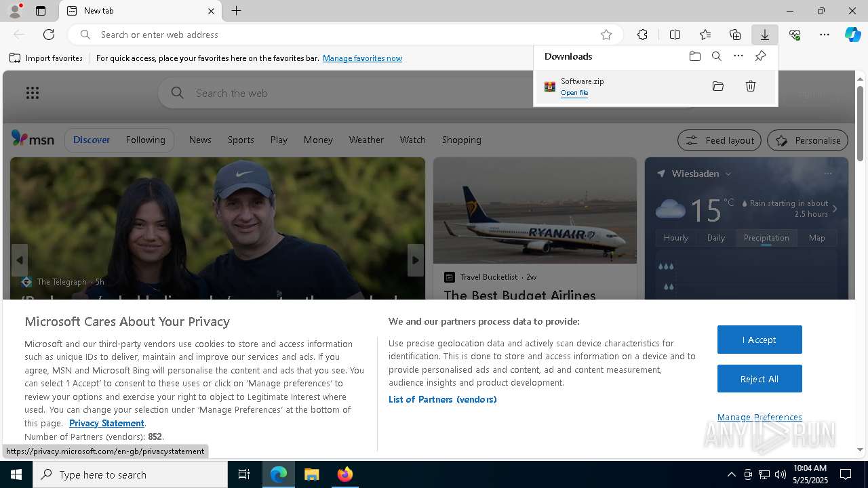Switch weather card to Hourly tab
The height and width of the screenshot is (488, 868).
click(x=676, y=238)
